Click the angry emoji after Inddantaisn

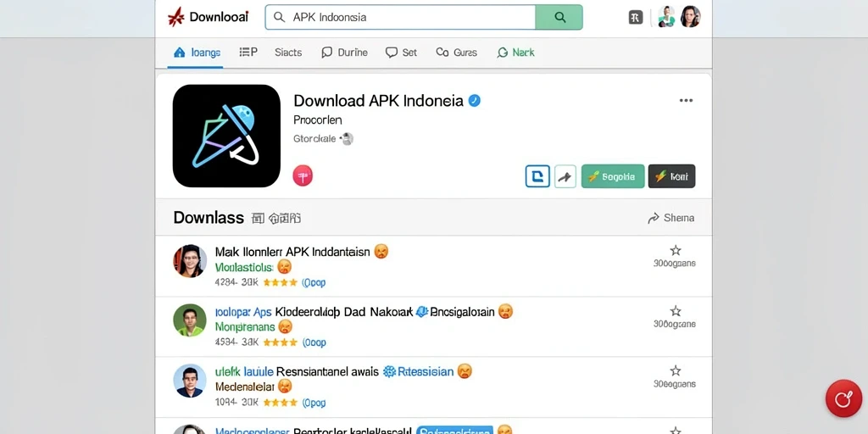[x=381, y=252]
